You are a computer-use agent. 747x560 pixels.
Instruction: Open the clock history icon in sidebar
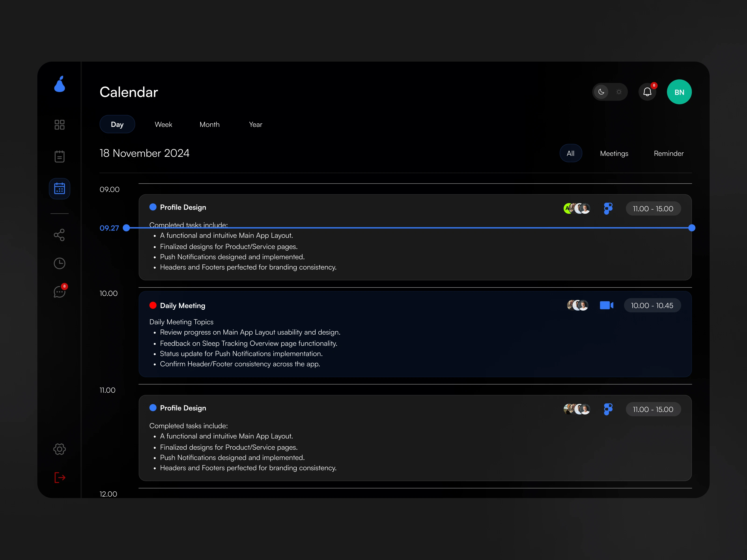60,263
